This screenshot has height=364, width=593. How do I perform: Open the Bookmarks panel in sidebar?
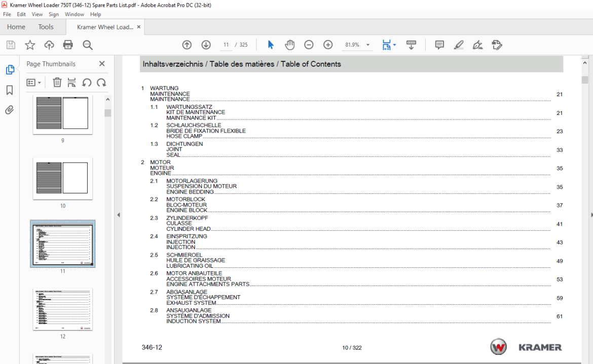pos(10,90)
